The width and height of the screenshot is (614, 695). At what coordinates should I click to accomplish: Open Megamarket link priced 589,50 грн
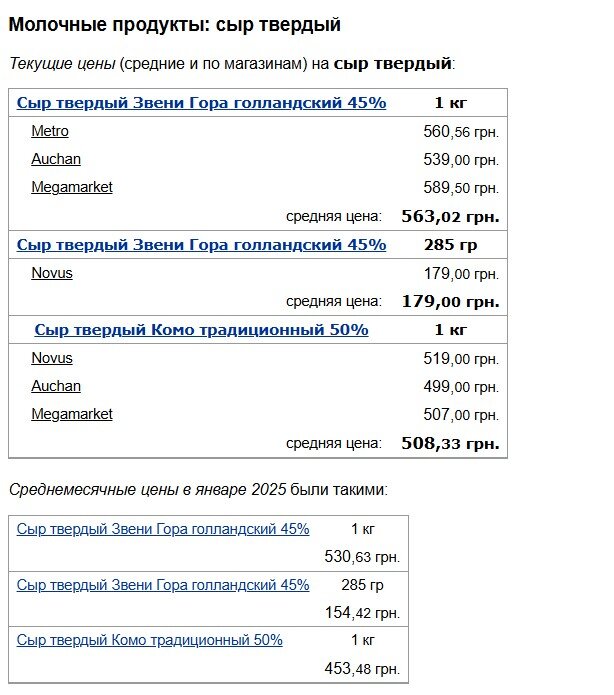pyautogui.click(x=72, y=187)
